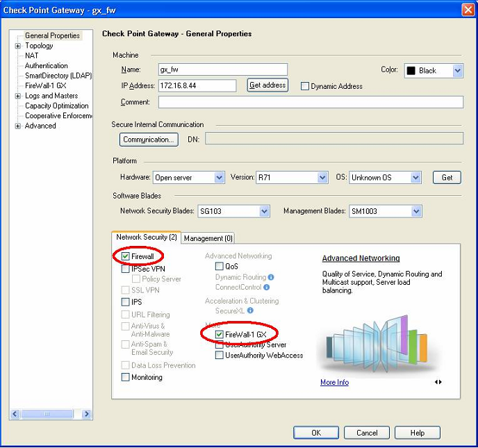Enable the IPS blade checkbox

[x=125, y=302]
